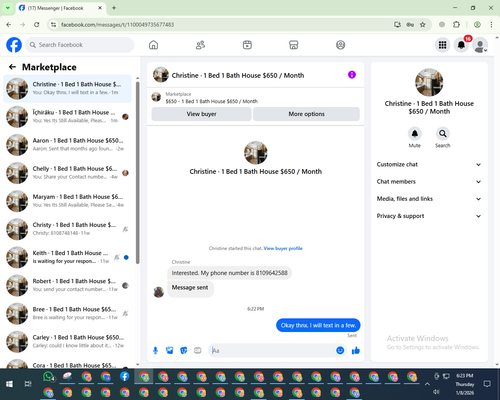View site information icon in address bar
Viewport: 500px width, 400px height.
53,24
